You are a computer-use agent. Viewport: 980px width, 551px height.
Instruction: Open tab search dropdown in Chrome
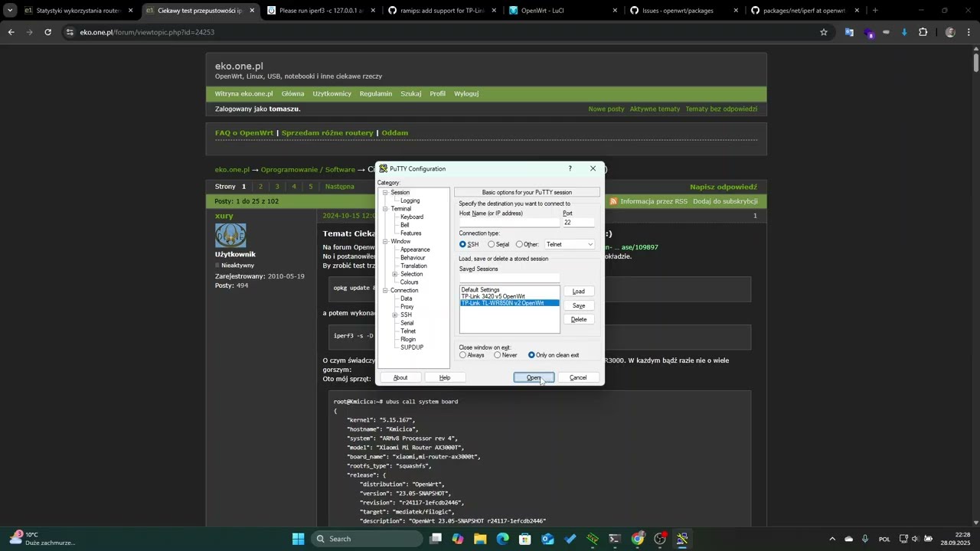point(10,11)
